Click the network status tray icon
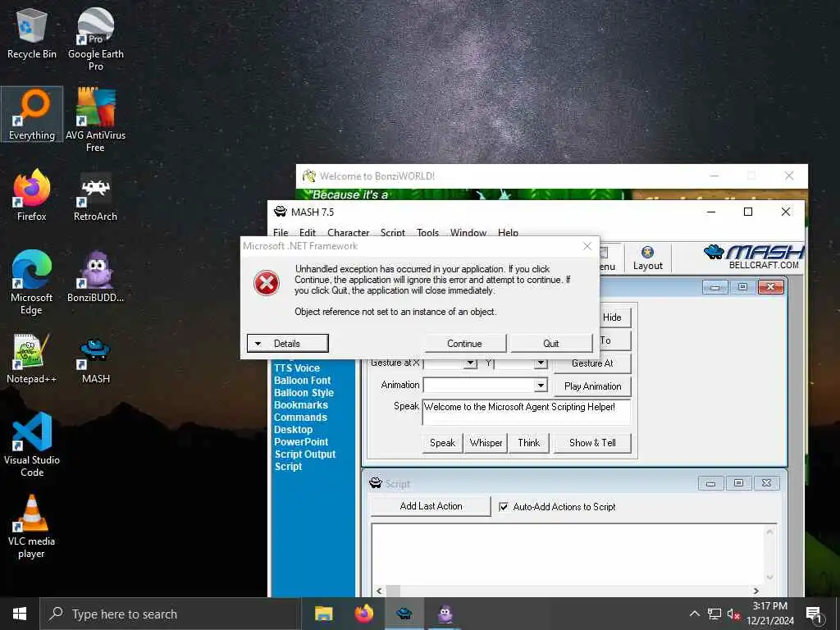The width and height of the screenshot is (840, 630). click(714, 614)
